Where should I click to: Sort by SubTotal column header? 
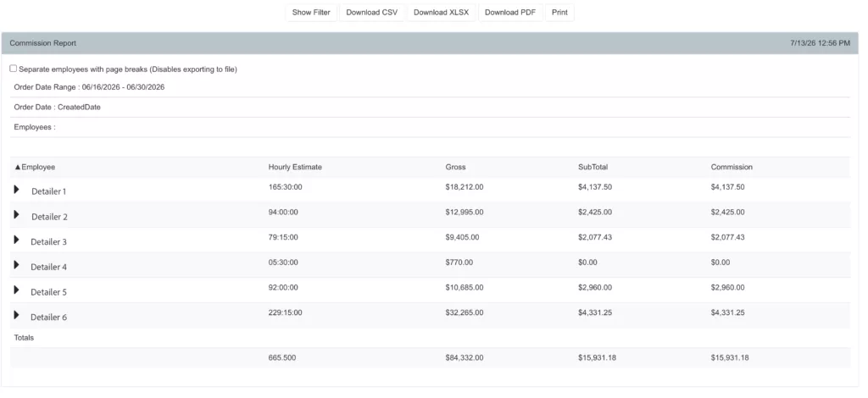(593, 167)
